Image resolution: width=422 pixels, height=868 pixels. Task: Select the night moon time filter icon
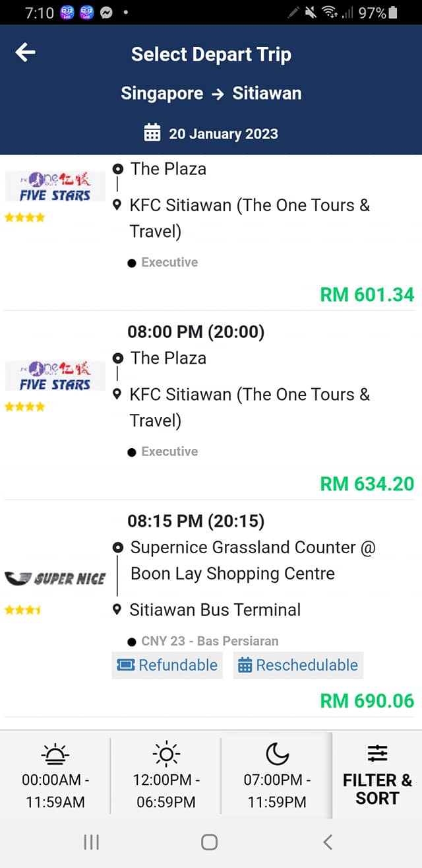coord(277,753)
